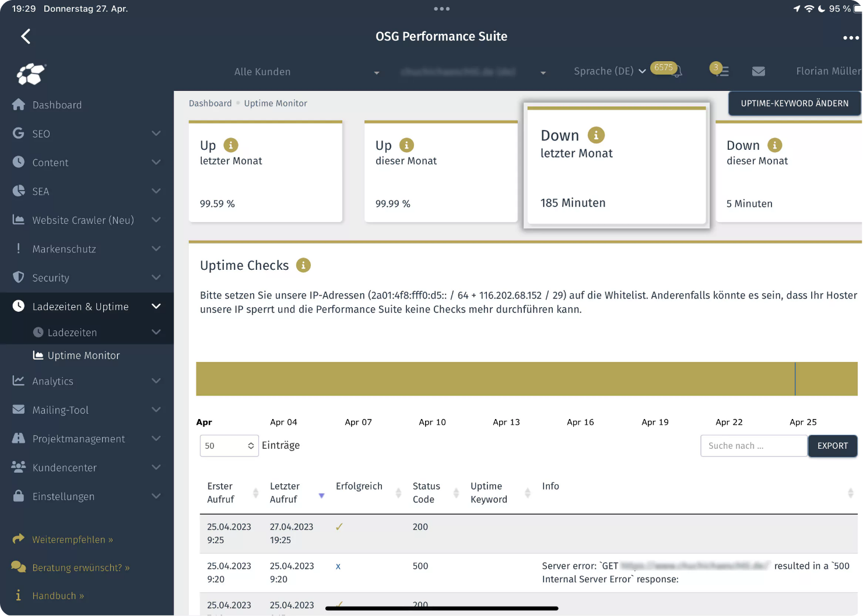This screenshot has height=616, width=863.
Task: Click the Dashboard home icon
Action: [19, 104]
